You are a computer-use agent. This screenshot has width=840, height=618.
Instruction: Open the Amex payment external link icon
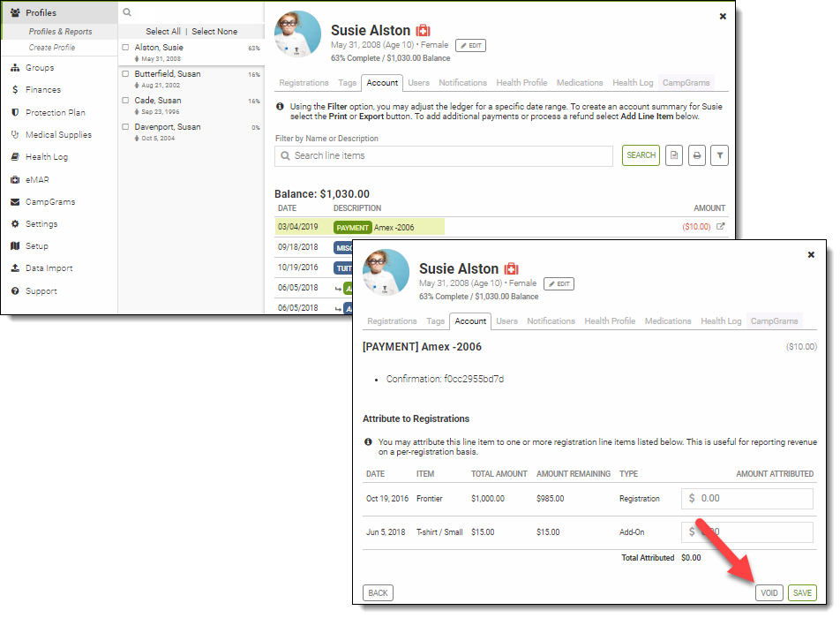pos(720,227)
